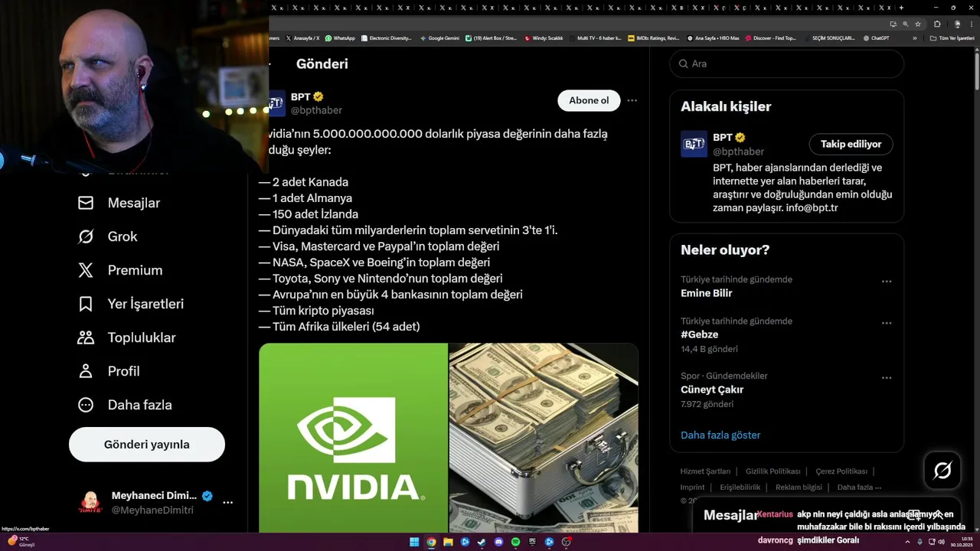Open Windy: Sıcaklık bookmark

[x=544, y=37]
